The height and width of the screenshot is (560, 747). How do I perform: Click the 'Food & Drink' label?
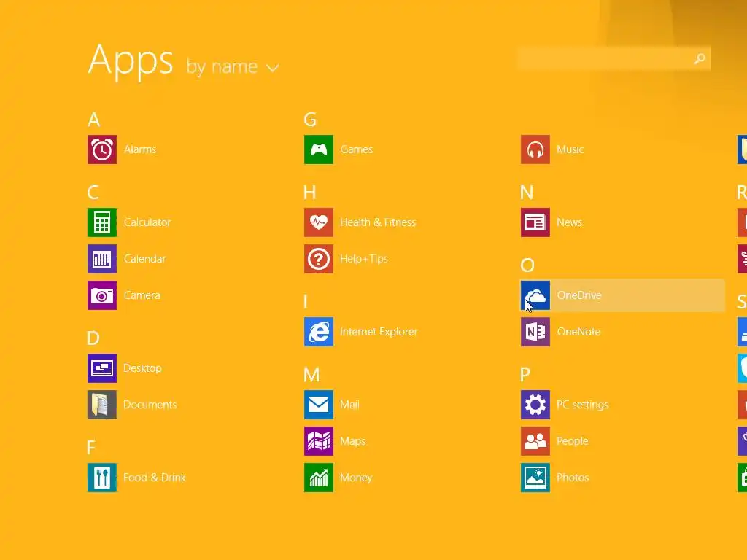[x=155, y=478]
